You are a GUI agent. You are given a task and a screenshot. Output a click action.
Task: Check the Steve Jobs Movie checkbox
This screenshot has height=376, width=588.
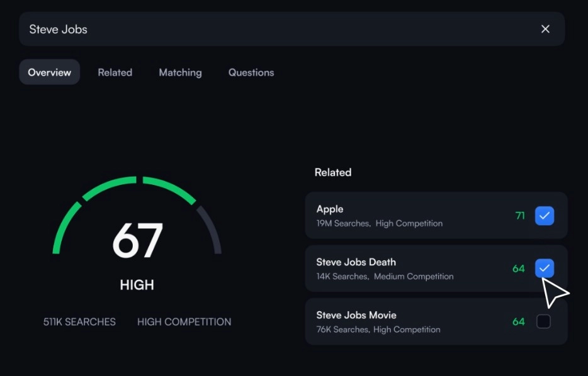pyautogui.click(x=543, y=321)
